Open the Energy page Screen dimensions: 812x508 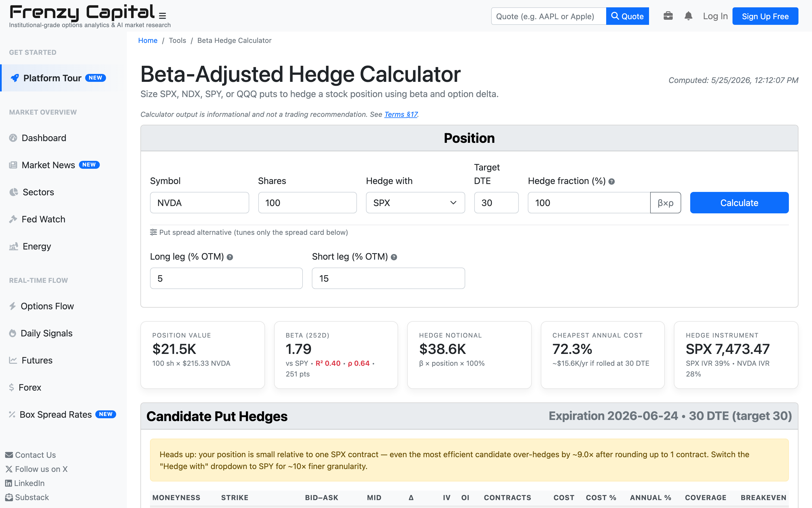[37, 246]
